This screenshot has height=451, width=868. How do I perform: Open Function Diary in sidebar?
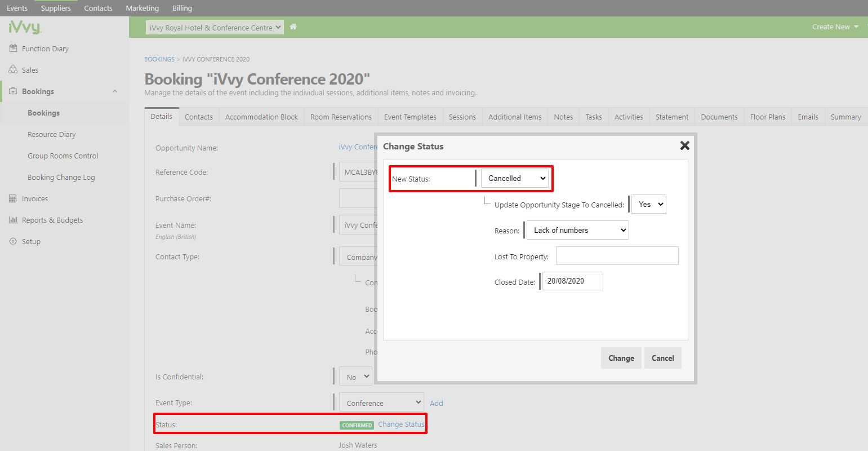click(x=45, y=48)
